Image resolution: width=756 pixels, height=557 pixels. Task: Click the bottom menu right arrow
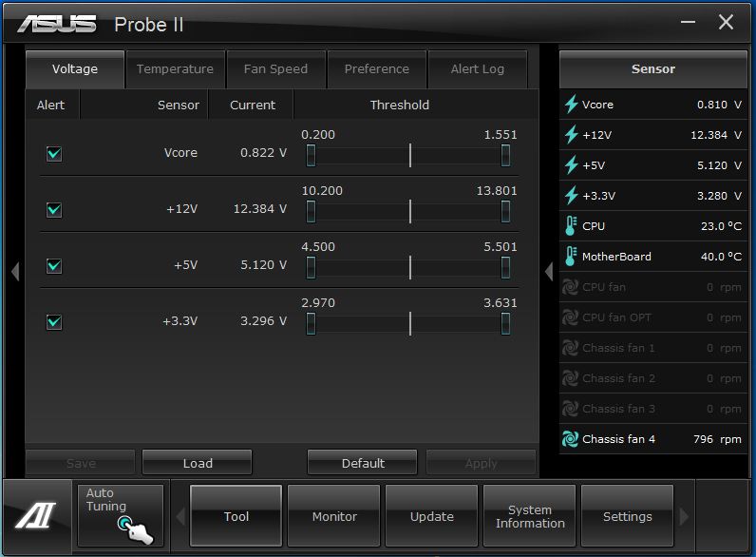pos(684,516)
